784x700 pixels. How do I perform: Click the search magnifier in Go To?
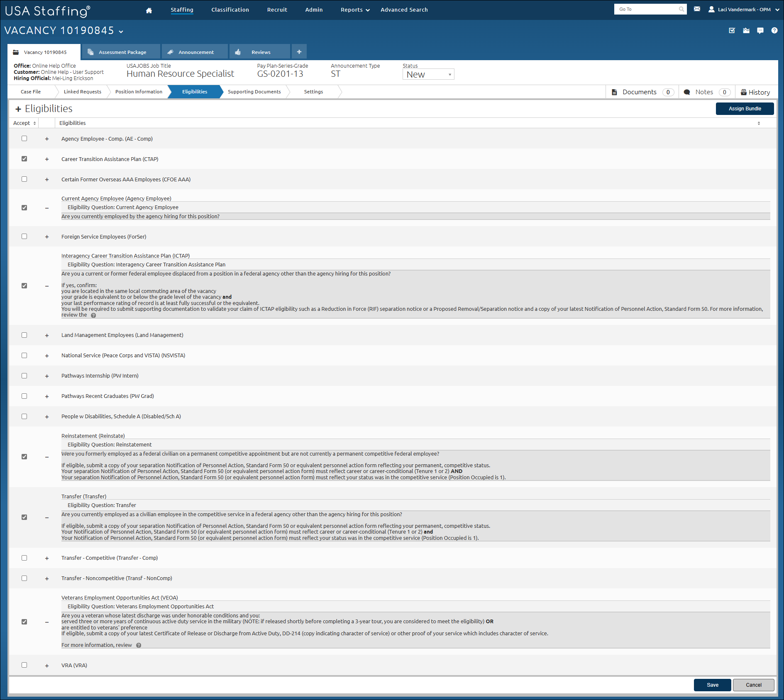pyautogui.click(x=681, y=9)
